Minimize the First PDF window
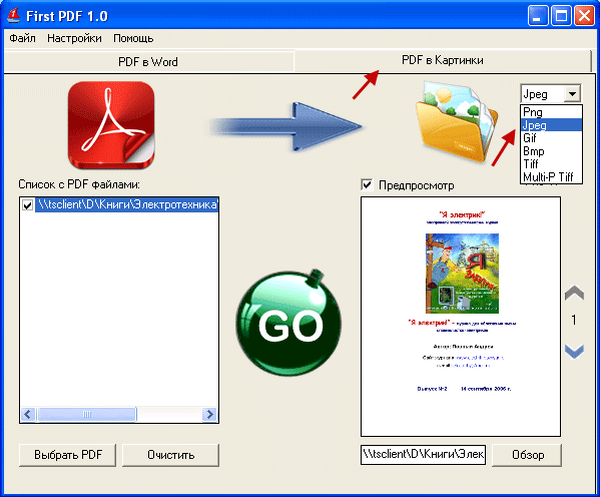This screenshot has width=600, height=497. pos(537,16)
